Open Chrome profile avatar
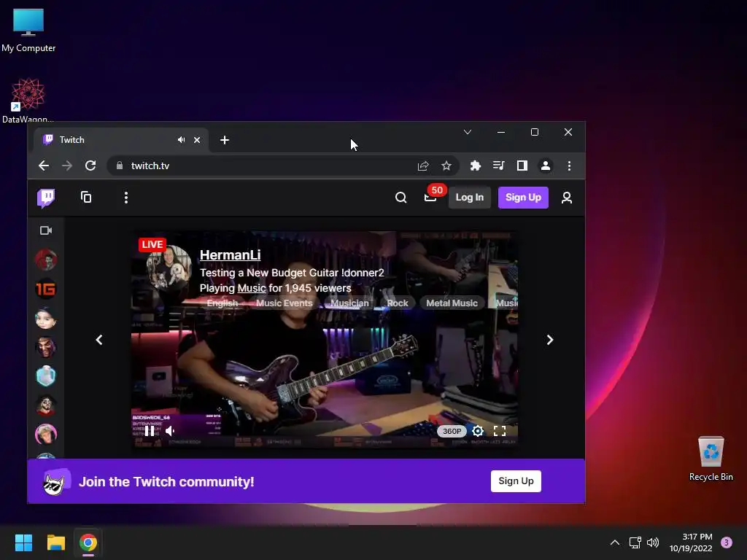 pyautogui.click(x=546, y=166)
